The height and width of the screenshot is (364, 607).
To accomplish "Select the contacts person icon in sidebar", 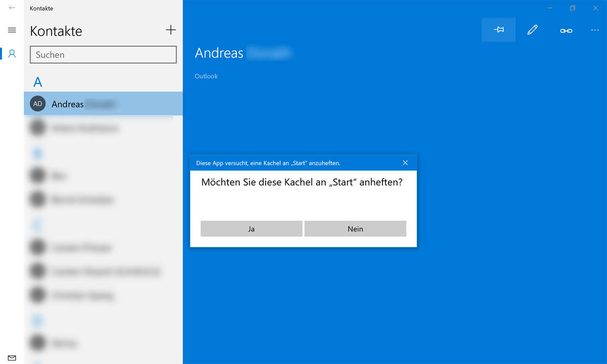I will [12, 53].
